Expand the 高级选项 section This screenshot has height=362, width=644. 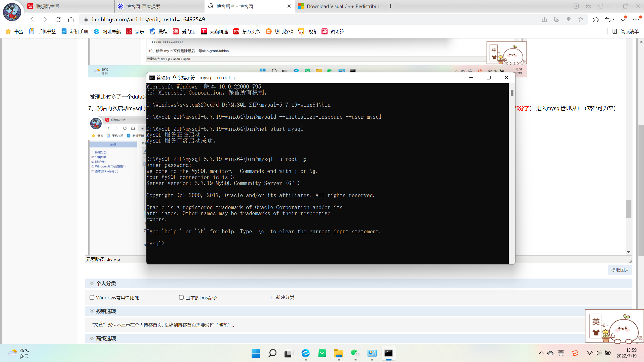point(92,338)
